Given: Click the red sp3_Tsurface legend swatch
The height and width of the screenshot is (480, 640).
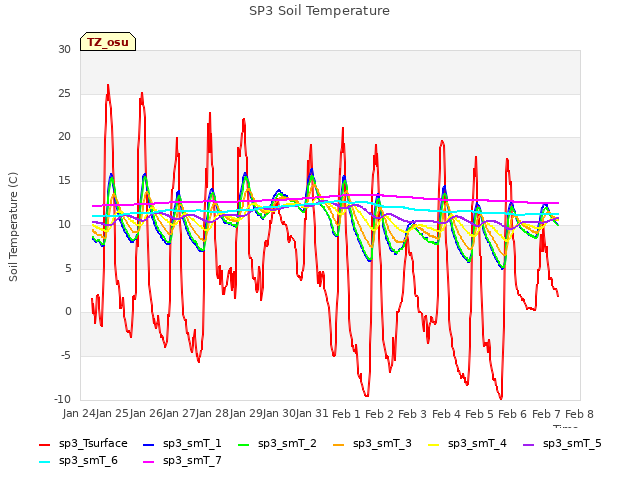Looking at the screenshot, I should [x=44, y=444].
